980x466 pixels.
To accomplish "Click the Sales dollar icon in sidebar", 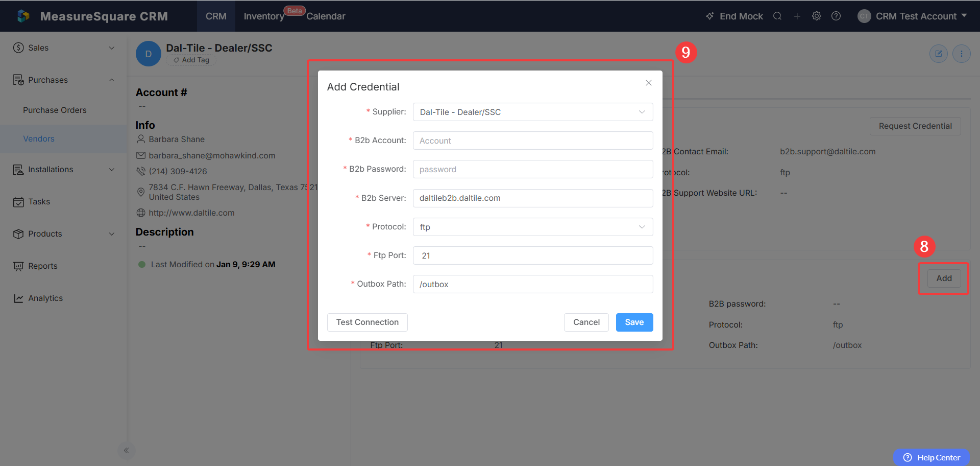I will point(18,48).
